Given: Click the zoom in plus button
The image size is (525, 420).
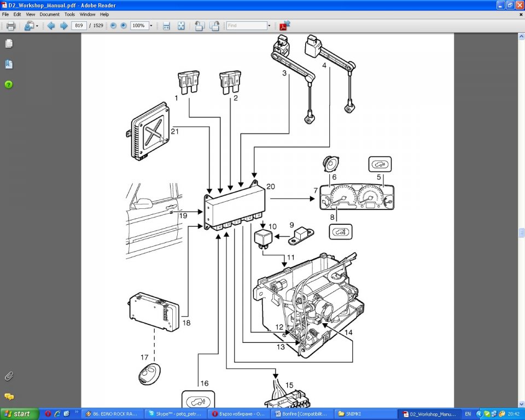Looking at the screenshot, I should coord(124,26).
